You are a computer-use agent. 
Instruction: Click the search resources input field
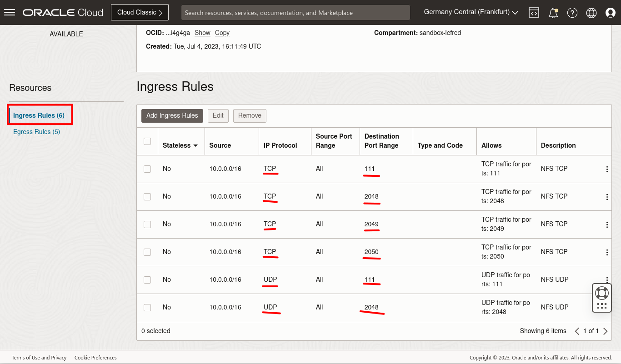coord(295,12)
